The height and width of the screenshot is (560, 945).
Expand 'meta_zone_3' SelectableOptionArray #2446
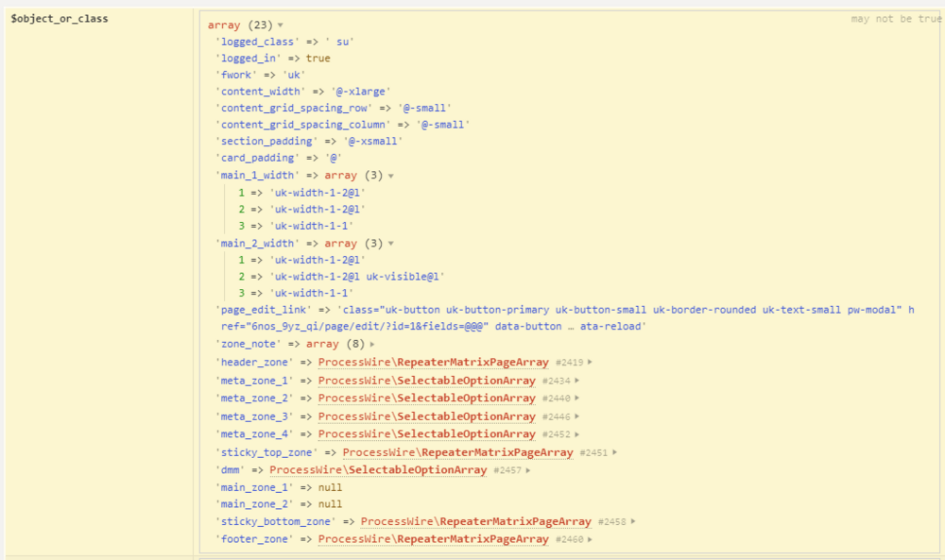coord(577,416)
